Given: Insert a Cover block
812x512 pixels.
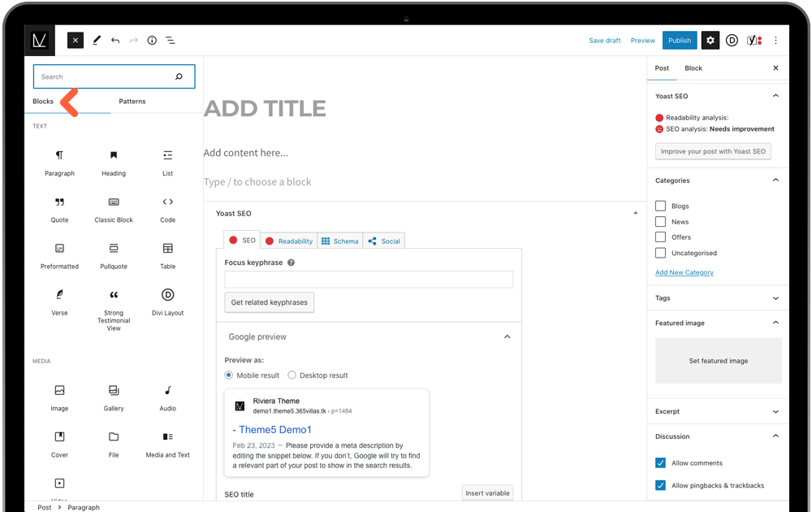Looking at the screenshot, I should [59, 445].
